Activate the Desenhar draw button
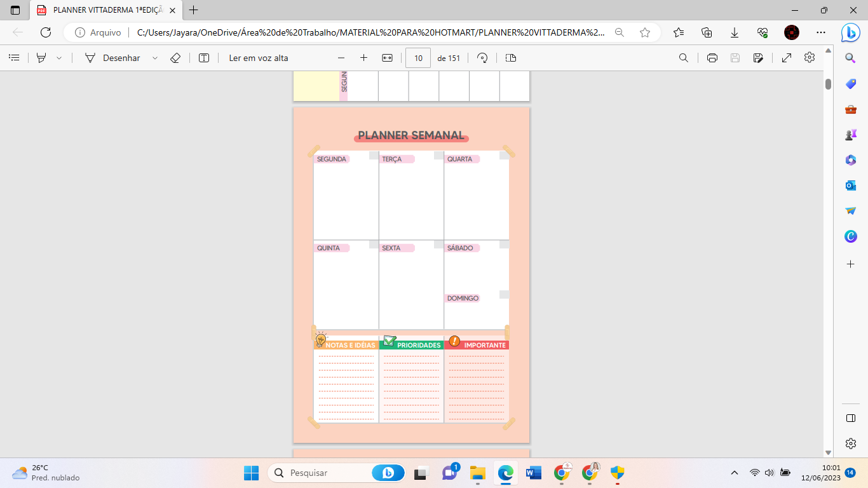The image size is (868, 488). pyautogui.click(x=113, y=58)
